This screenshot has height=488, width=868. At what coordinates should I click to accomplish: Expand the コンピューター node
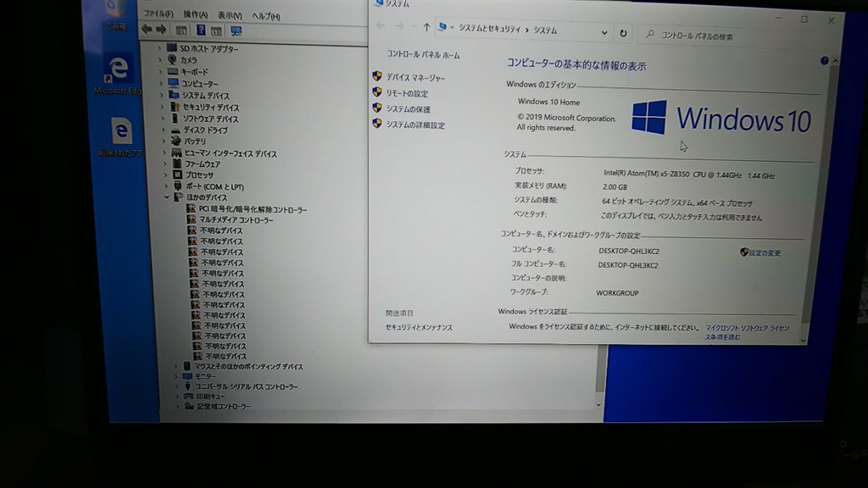pyautogui.click(x=161, y=84)
